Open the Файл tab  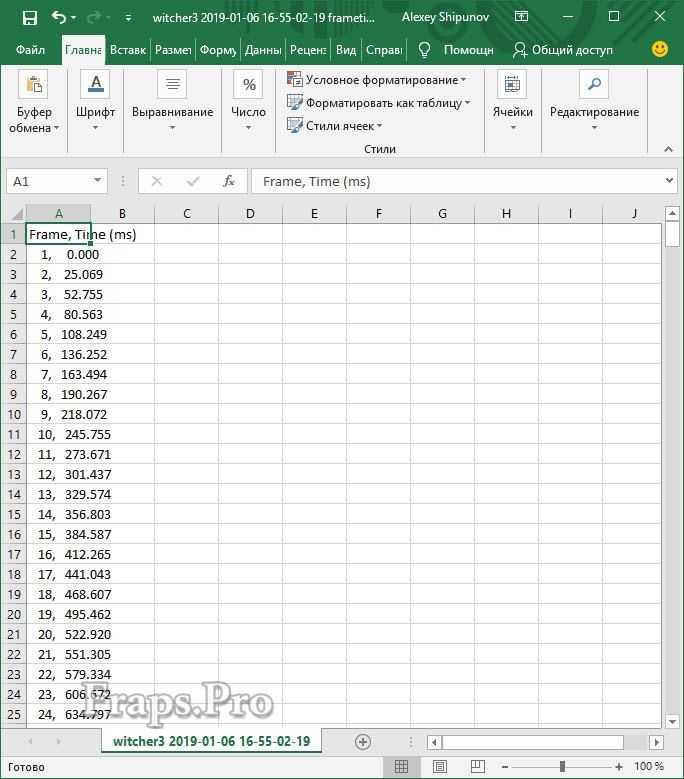pos(30,50)
